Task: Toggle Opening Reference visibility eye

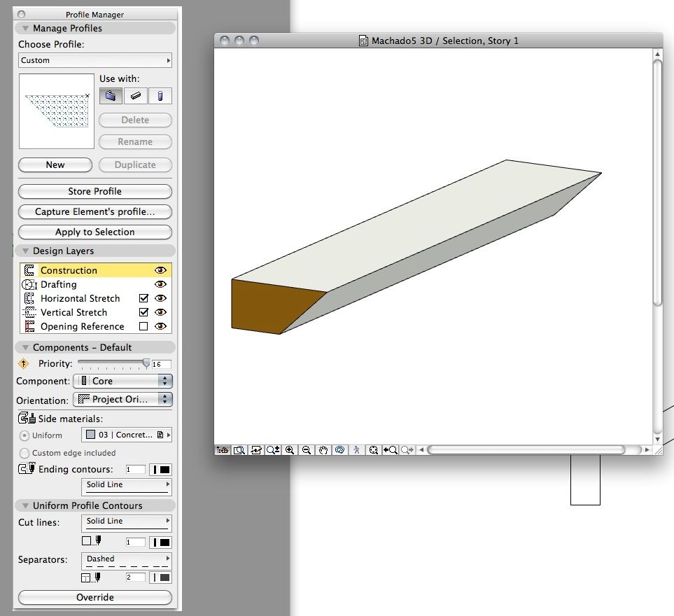Action: (x=160, y=326)
